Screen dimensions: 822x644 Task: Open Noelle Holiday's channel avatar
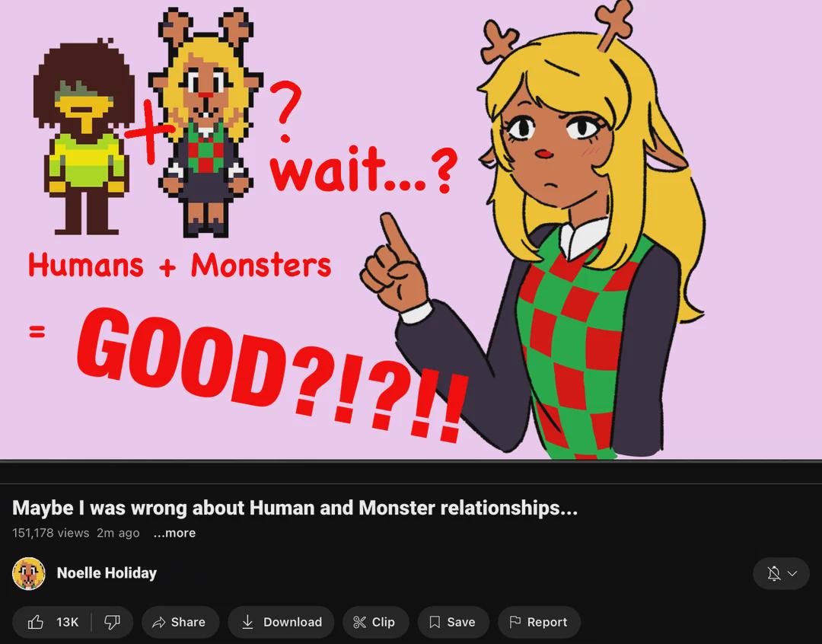[x=29, y=573]
